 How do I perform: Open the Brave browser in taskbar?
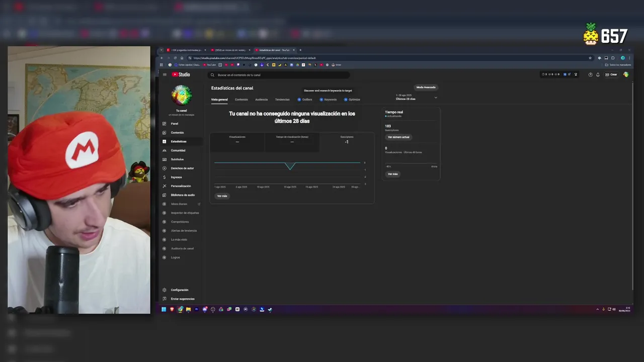172,309
